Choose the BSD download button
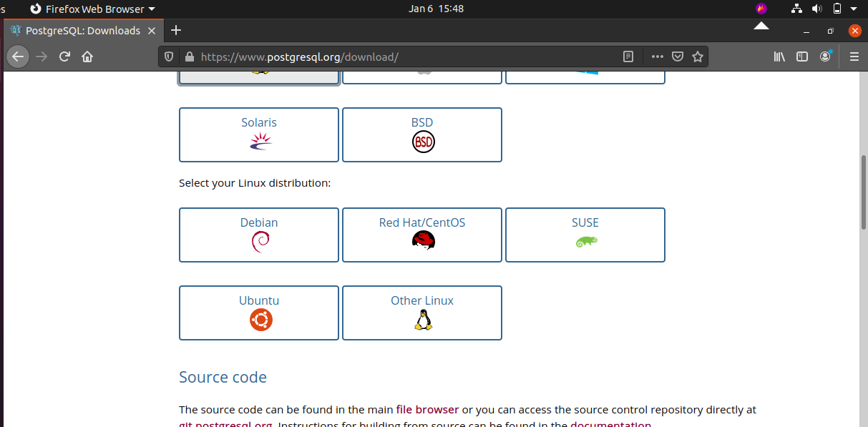Screen dimensions: 868x427 [x=422, y=134]
